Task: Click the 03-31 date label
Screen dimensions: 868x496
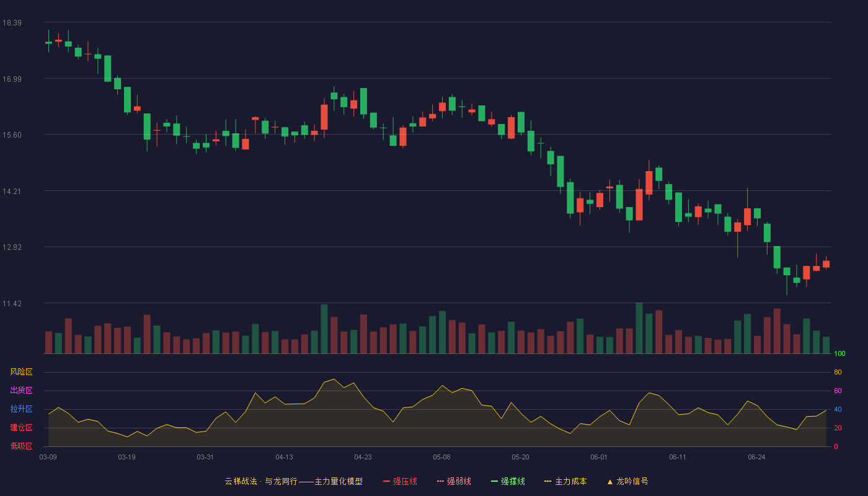Action: 205,457
